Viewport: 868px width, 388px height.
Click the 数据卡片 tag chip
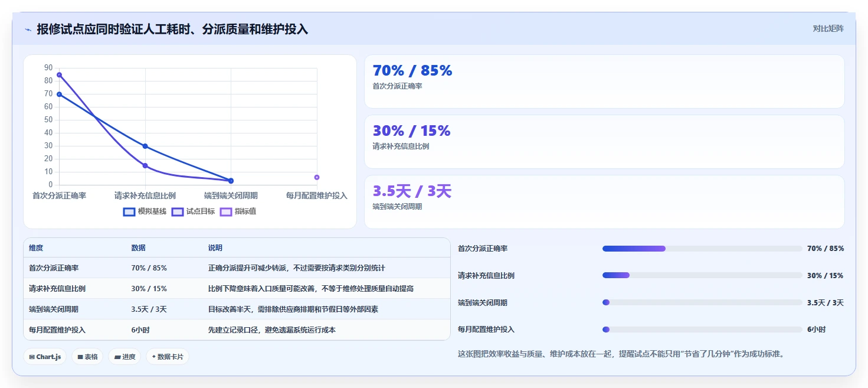[168, 357]
